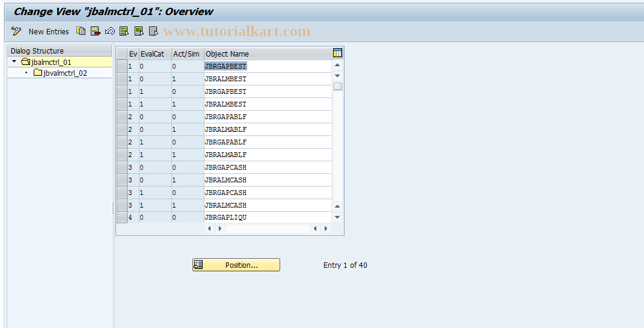Image resolution: width=644 pixels, height=328 pixels.
Task: Click the Select Block icon
Action: point(139,31)
